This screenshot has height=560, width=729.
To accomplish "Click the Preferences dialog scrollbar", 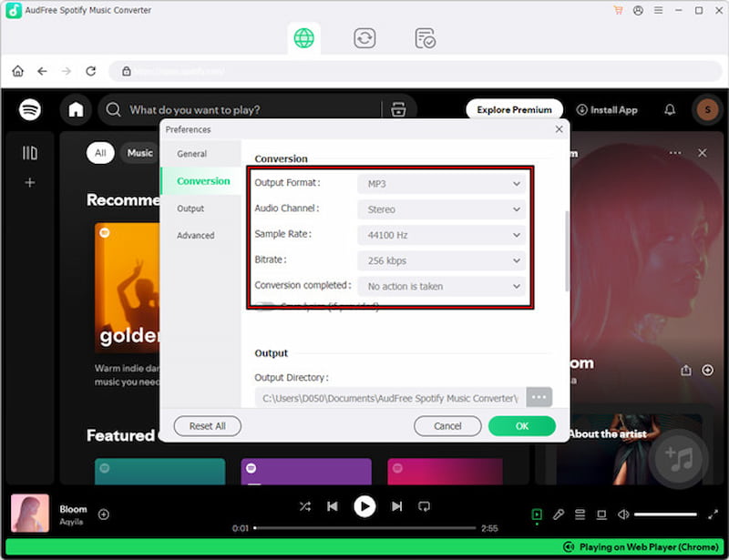I will pyautogui.click(x=567, y=251).
